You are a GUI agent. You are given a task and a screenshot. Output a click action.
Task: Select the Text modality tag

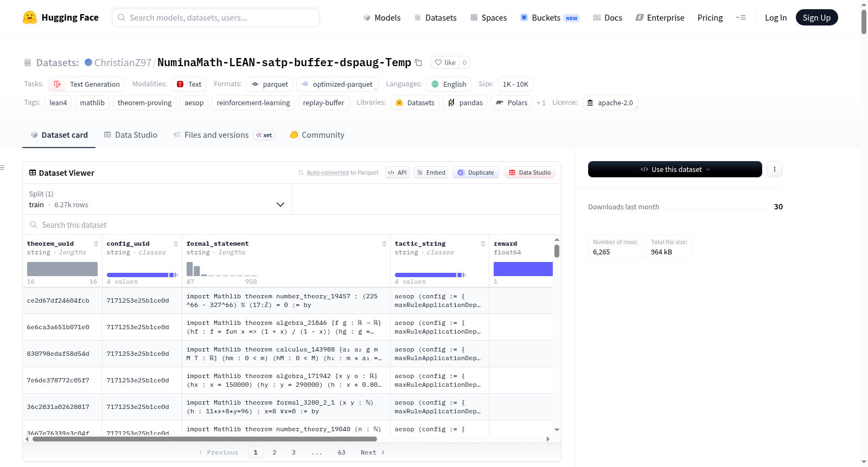click(189, 84)
